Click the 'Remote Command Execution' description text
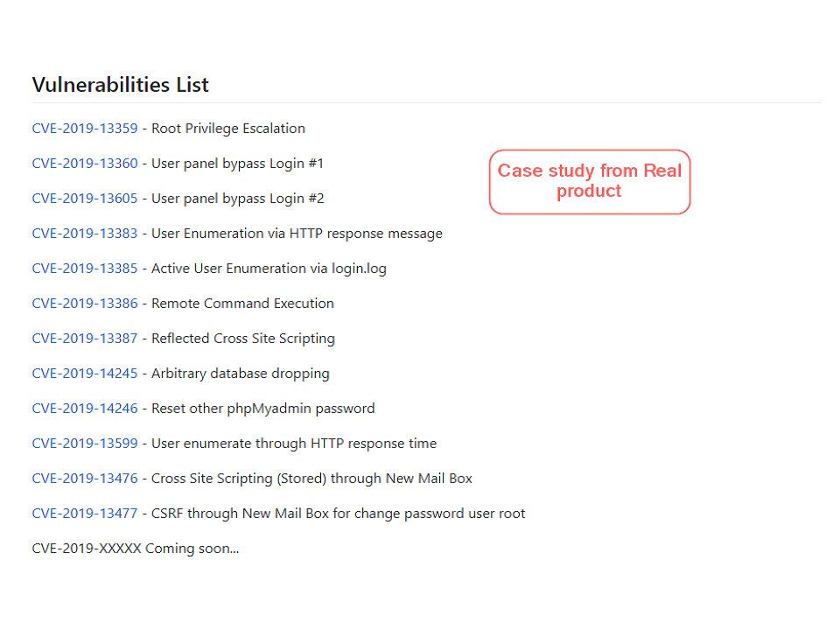840x630 pixels. (x=242, y=304)
